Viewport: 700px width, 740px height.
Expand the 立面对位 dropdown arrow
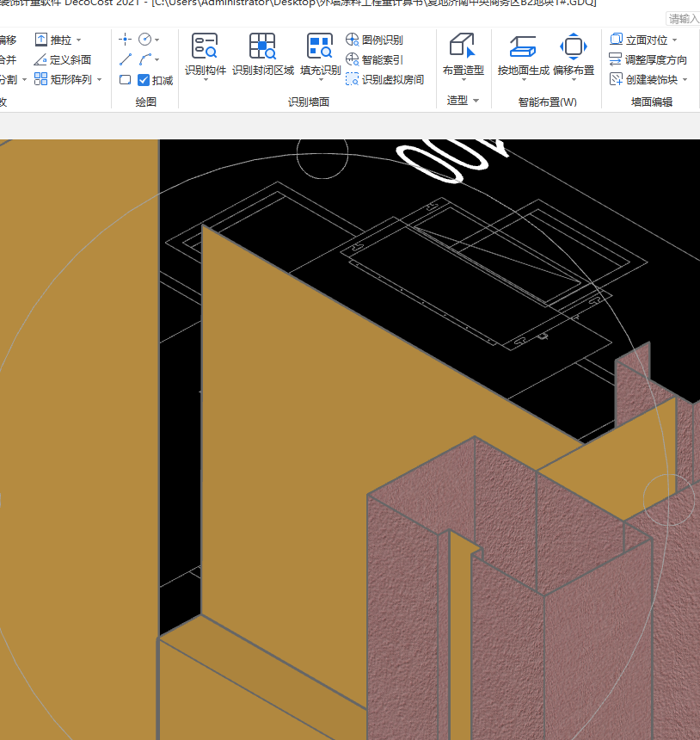(674, 40)
